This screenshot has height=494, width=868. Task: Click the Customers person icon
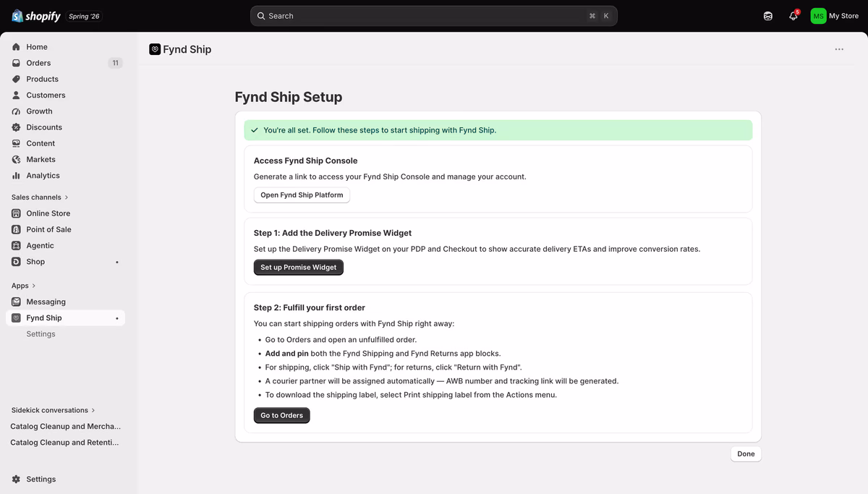[16, 95]
